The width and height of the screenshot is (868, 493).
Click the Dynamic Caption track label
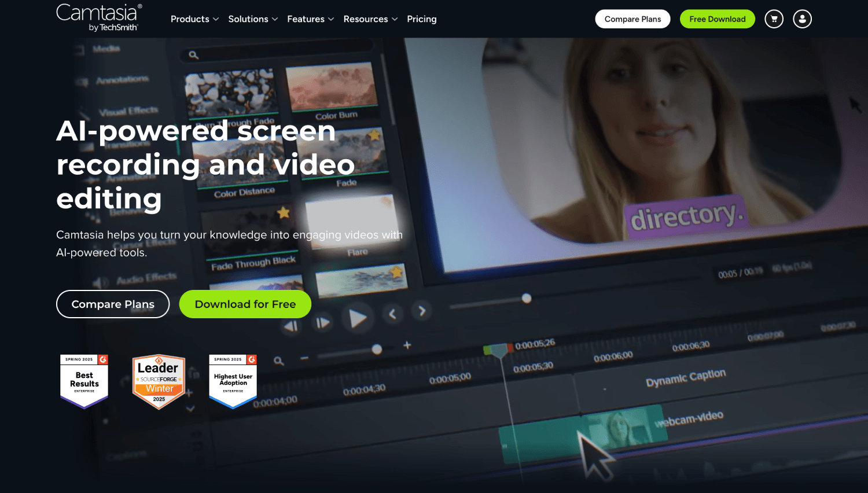(x=686, y=378)
